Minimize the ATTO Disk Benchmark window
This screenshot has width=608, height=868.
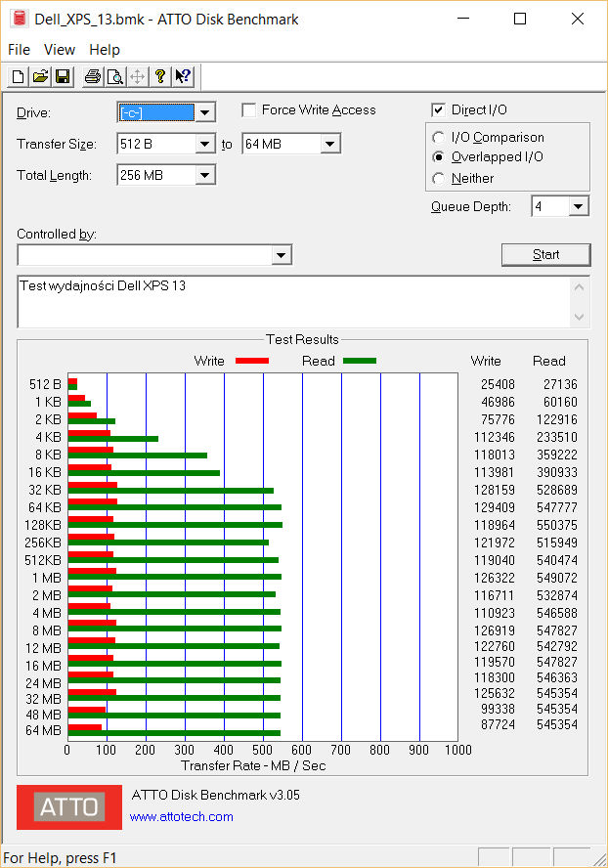[463, 19]
